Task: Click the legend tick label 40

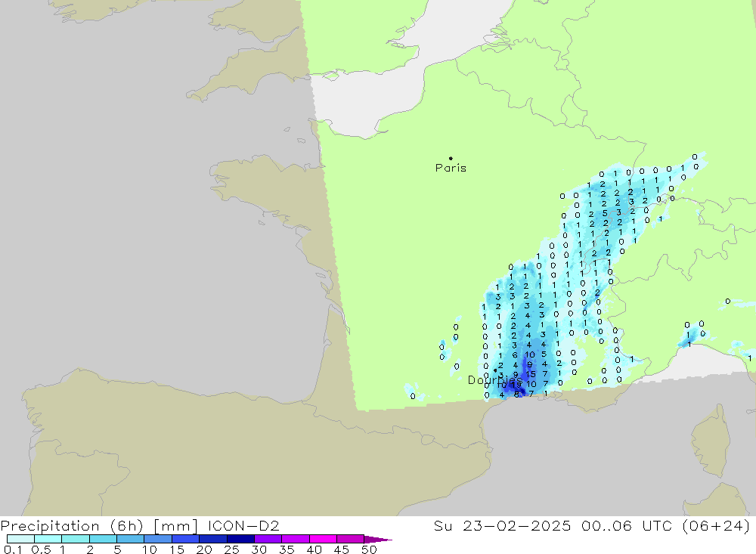Action: 314,549
